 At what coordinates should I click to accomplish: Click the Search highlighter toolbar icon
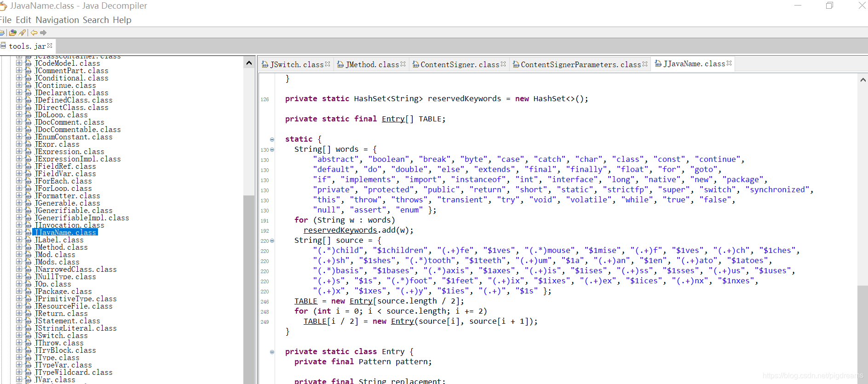[x=22, y=33]
